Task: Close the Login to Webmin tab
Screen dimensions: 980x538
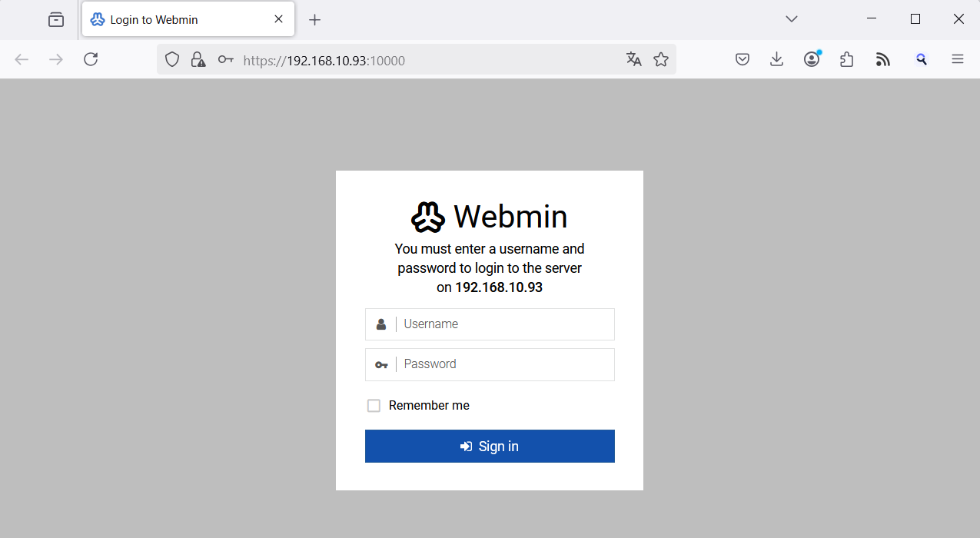Action: pyautogui.click(x=278, y=19)
